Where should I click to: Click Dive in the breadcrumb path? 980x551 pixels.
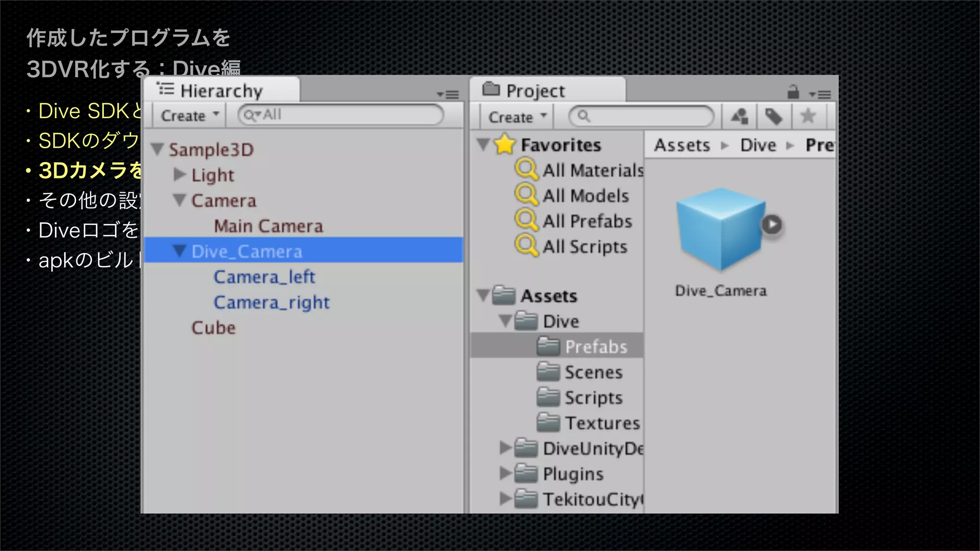click(758, 145)
